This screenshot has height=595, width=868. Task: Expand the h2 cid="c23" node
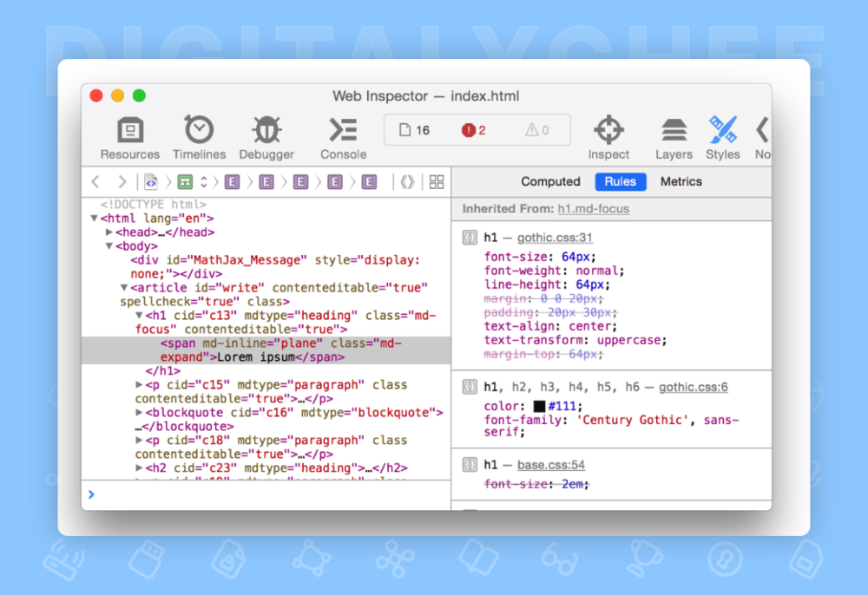coord(139,467)
